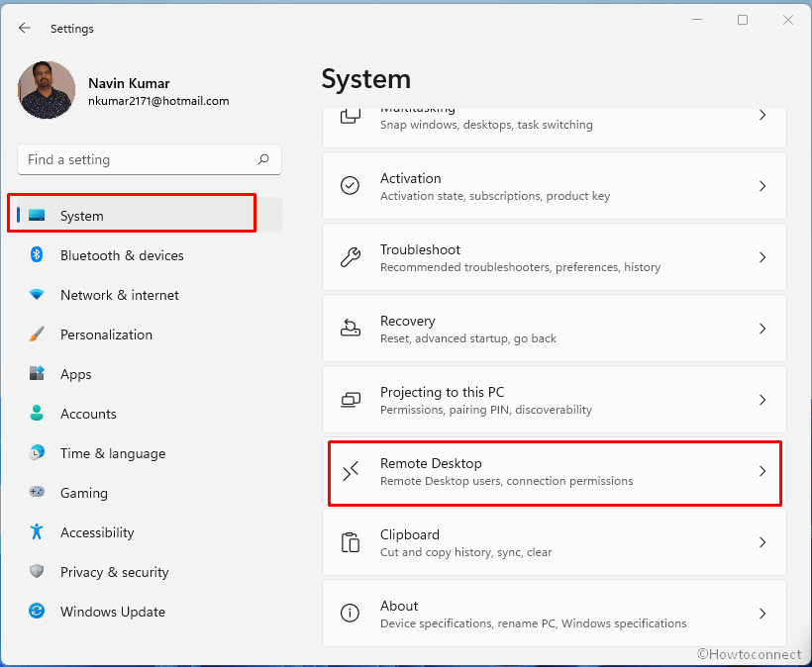Image resolution: width=812 pixels, height=667 pixels.
Task: Go to Personalization settings
Action: click(x=150, y=334)
